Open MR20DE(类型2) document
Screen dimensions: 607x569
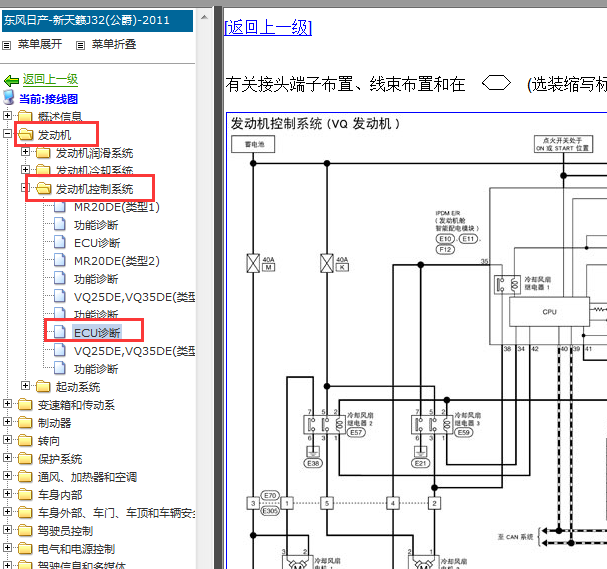tap(117, 261)
